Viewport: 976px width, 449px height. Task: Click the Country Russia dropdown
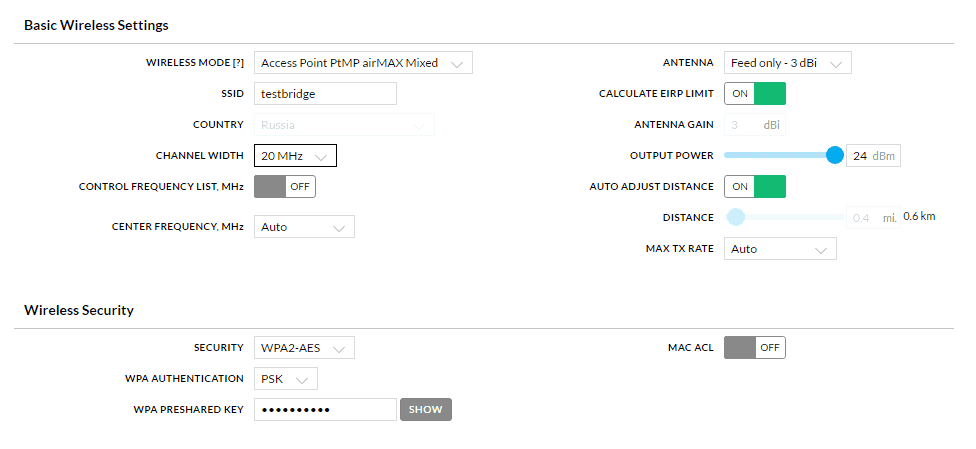tap(344, 125)
